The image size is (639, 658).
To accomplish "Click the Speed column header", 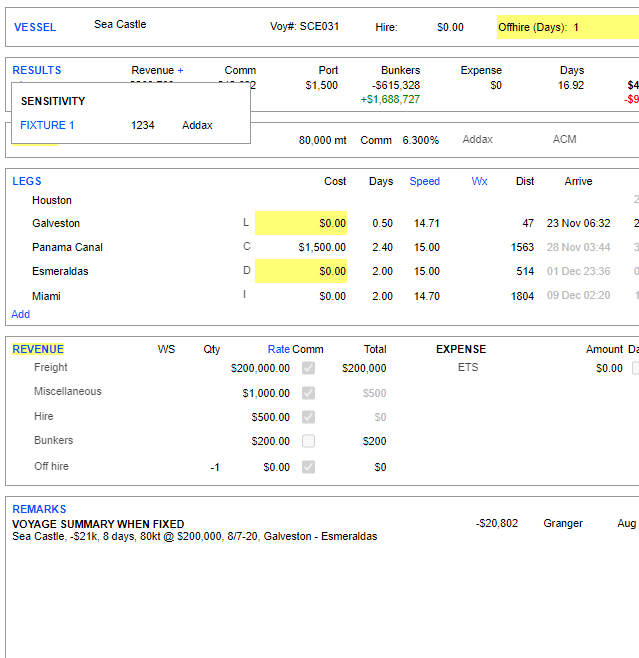I will [424, 181].
